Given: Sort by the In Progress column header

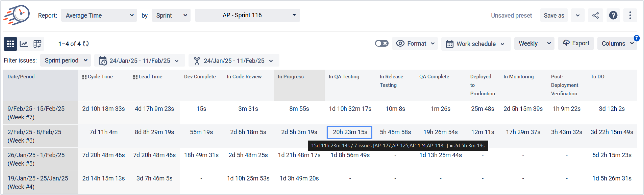Looking at the screenshot, I should 290,77.
